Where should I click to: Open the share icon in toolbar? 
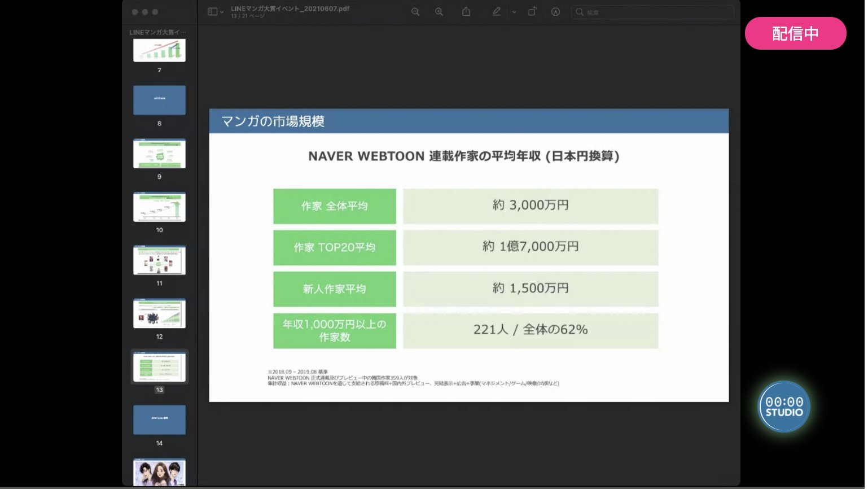[x=466, y=11]
